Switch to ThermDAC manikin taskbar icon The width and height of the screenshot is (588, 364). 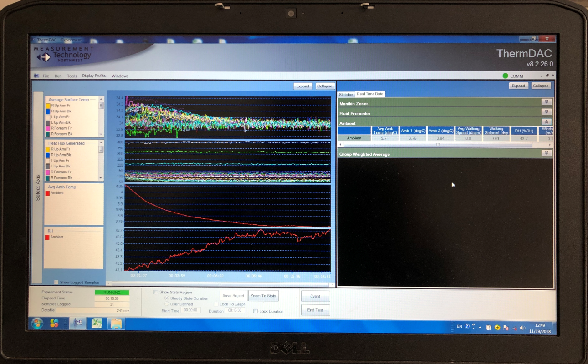pos(77,323)
